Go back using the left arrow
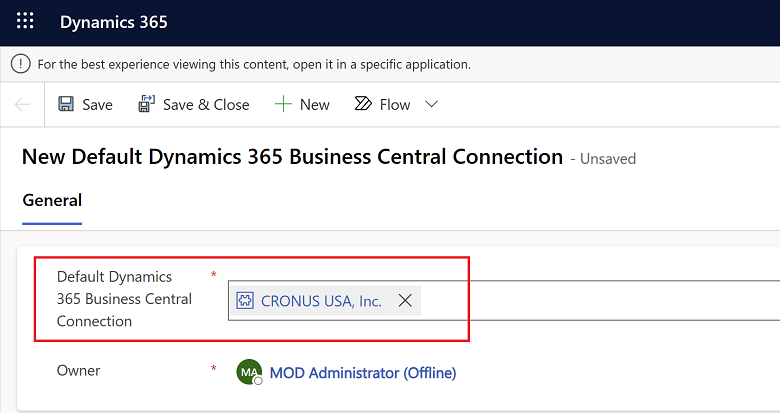The height and width of the screenshot is (413, 780). point(22,104)
